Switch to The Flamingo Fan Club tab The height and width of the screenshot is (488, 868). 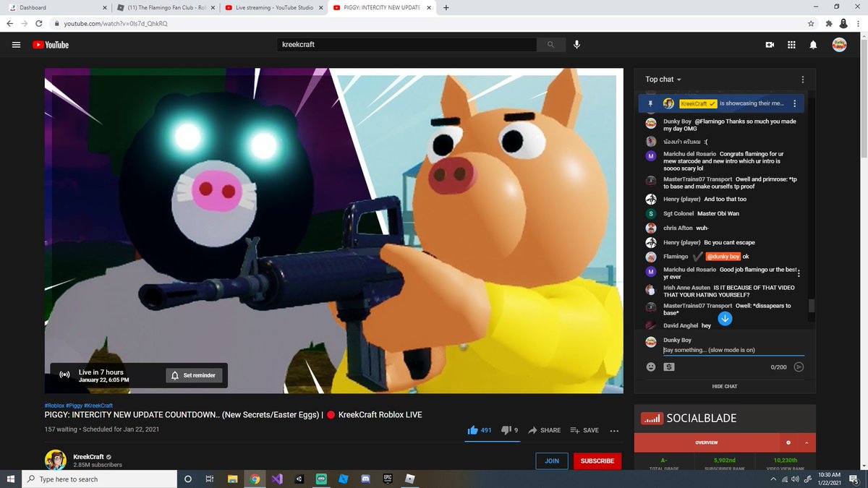(x=166, y=8)
